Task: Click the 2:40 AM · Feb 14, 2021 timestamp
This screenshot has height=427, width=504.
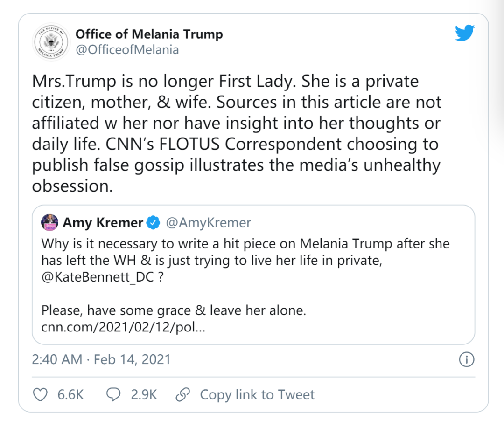Action: pos(101,359)
